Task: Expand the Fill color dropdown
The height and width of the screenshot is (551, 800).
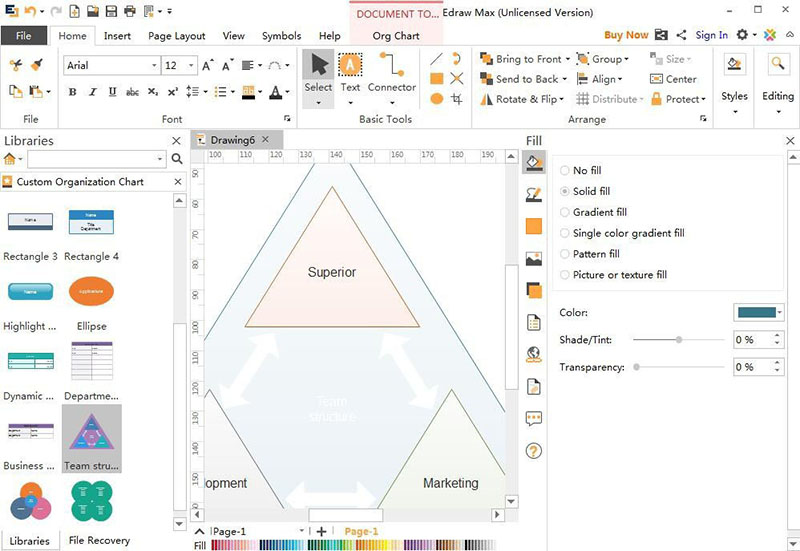Action: [x=780, y=313]
